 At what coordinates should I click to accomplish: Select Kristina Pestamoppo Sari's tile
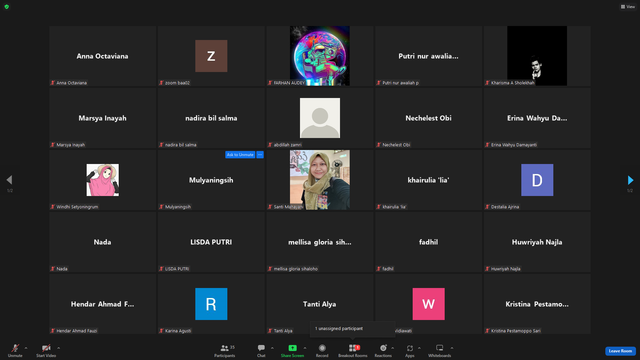(x=537, y=304)
